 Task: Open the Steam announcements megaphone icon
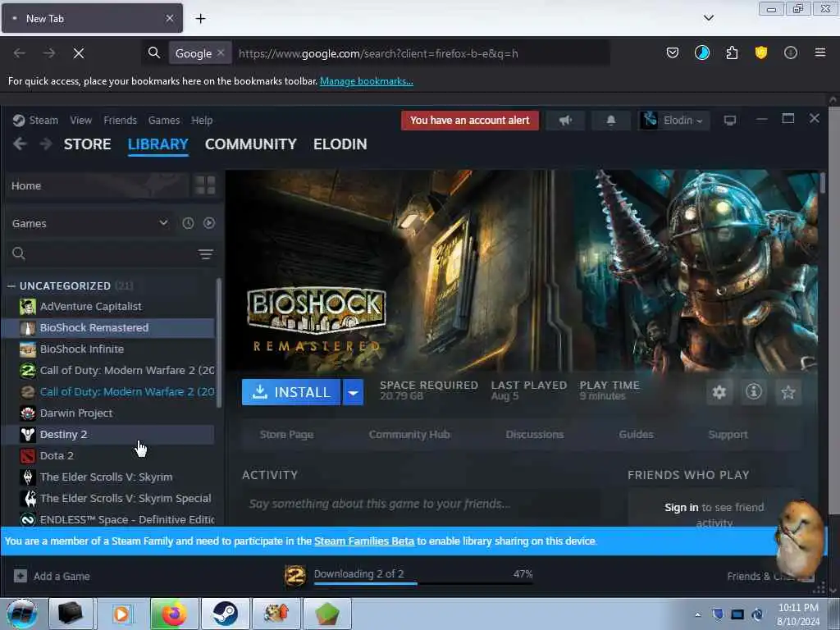click(565, 121)
